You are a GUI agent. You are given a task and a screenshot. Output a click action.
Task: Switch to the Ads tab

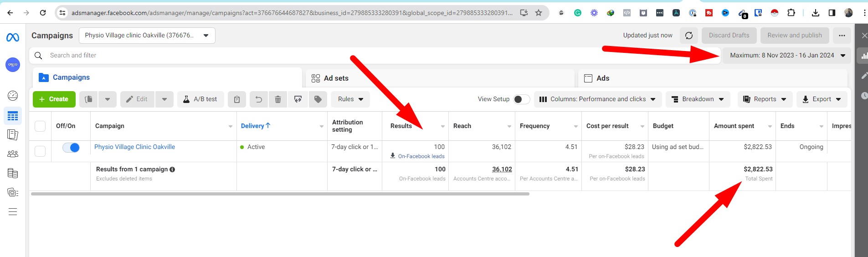pos(713,78)
